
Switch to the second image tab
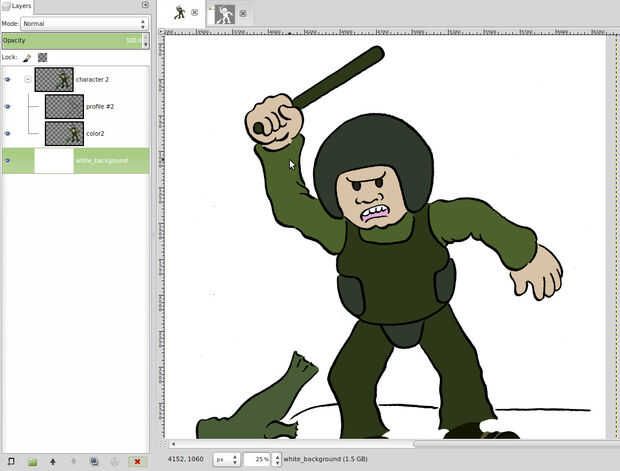227,13
